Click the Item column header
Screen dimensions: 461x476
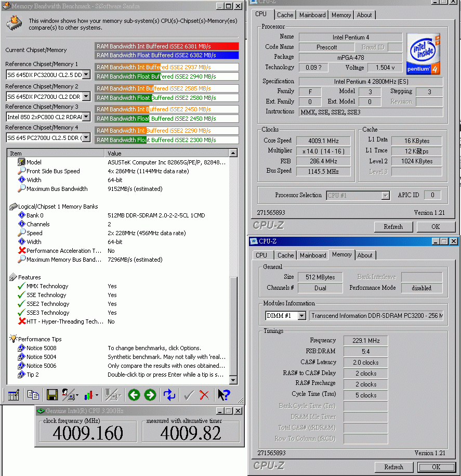click(x=56, y=153)
